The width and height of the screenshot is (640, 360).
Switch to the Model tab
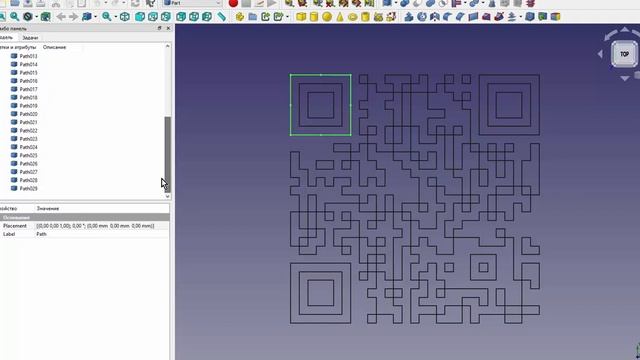tap(7, 38)
